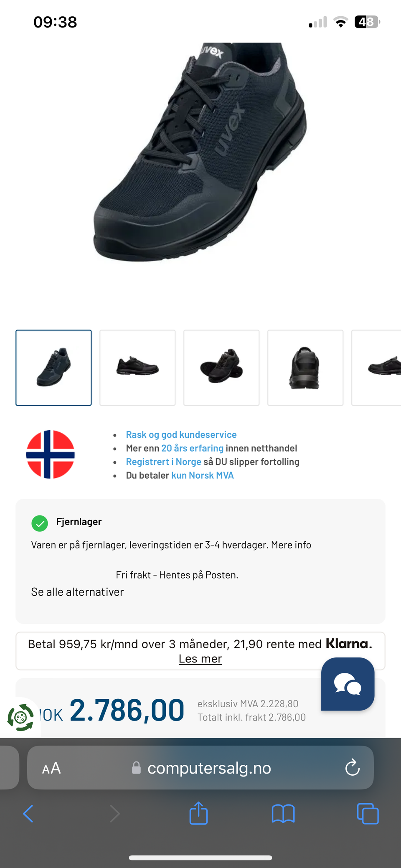Select the third pair-of-shoes thumbnail

(x=221, y=368)
